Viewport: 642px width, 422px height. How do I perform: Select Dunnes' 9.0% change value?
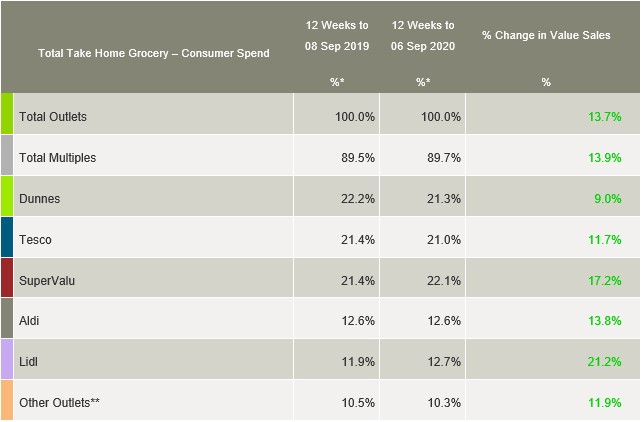tap(608, 198)
